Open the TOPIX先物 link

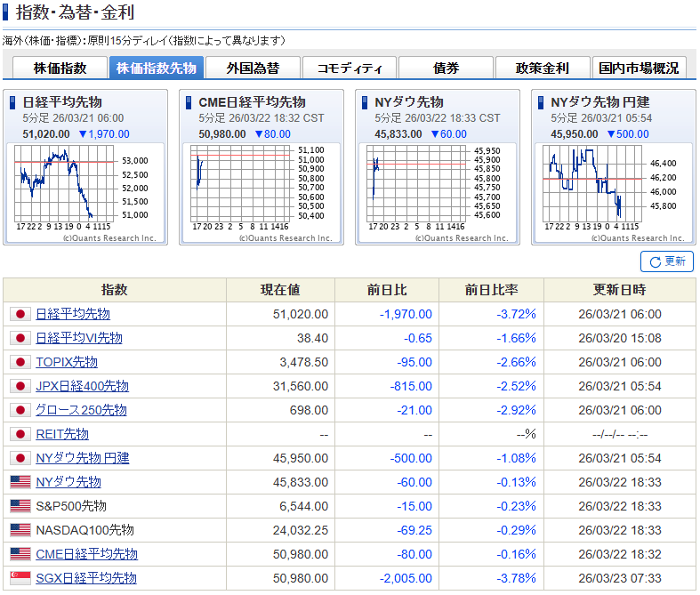tap(67, 362)
